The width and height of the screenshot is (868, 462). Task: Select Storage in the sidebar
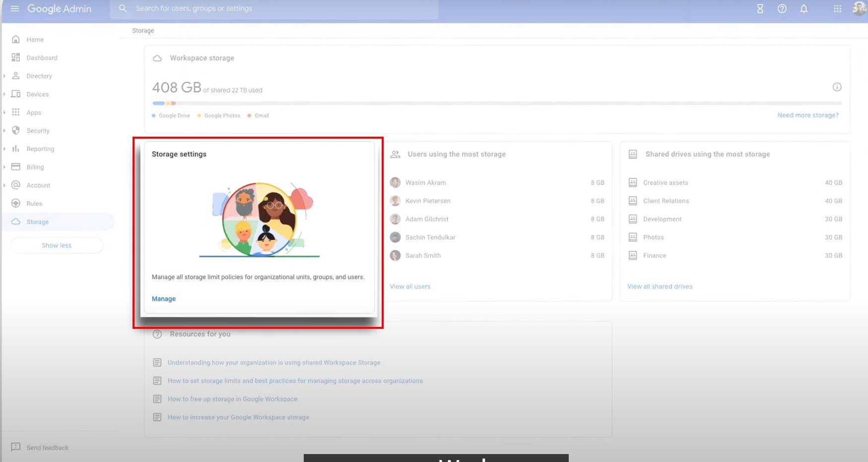[x=38, y=222]
